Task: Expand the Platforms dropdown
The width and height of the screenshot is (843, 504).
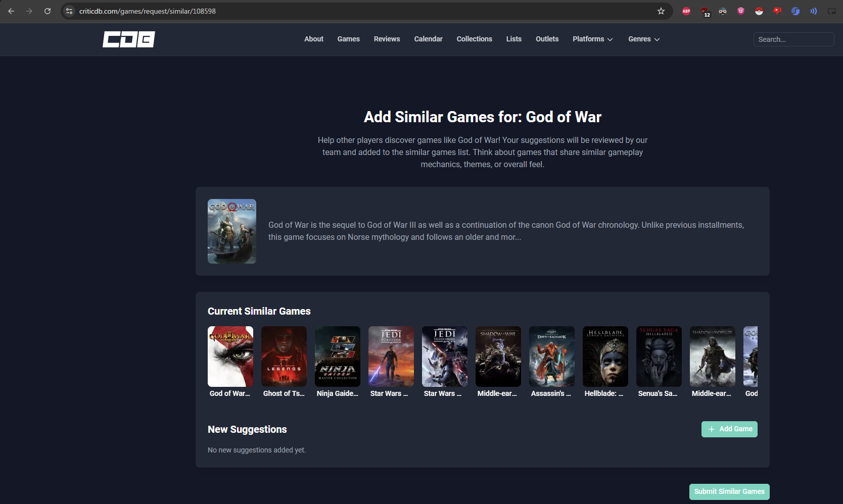Action: pyautogui.click(x=593, y=39)
